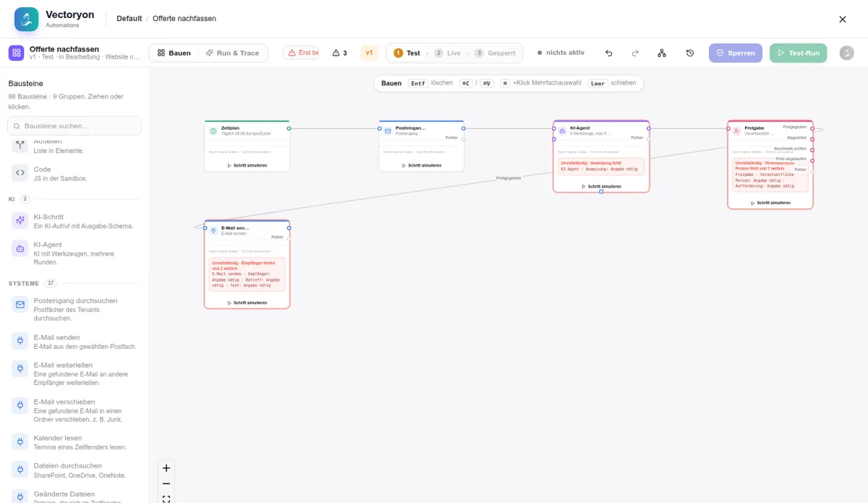Zoom in on the canvas

(166, 468)
